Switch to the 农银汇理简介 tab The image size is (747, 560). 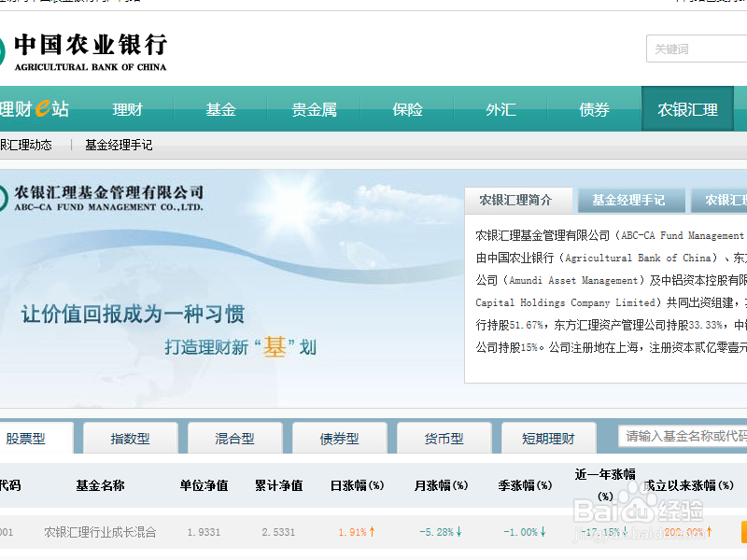coord(518,201)
